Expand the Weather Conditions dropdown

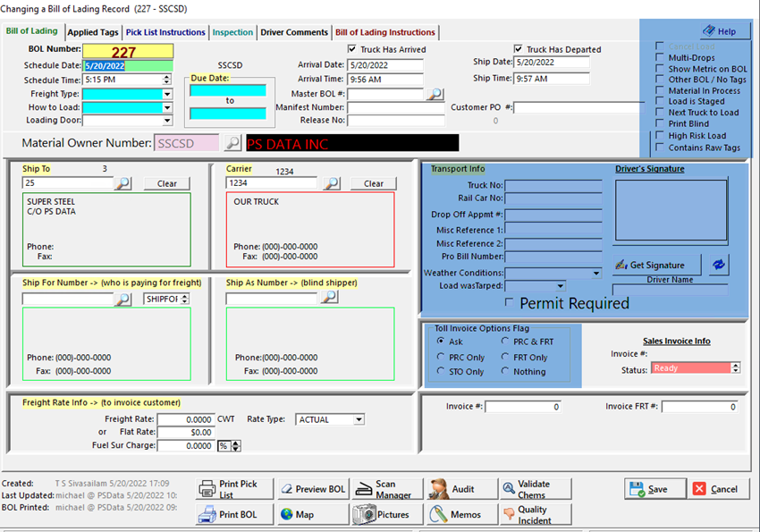pos(596,274)
